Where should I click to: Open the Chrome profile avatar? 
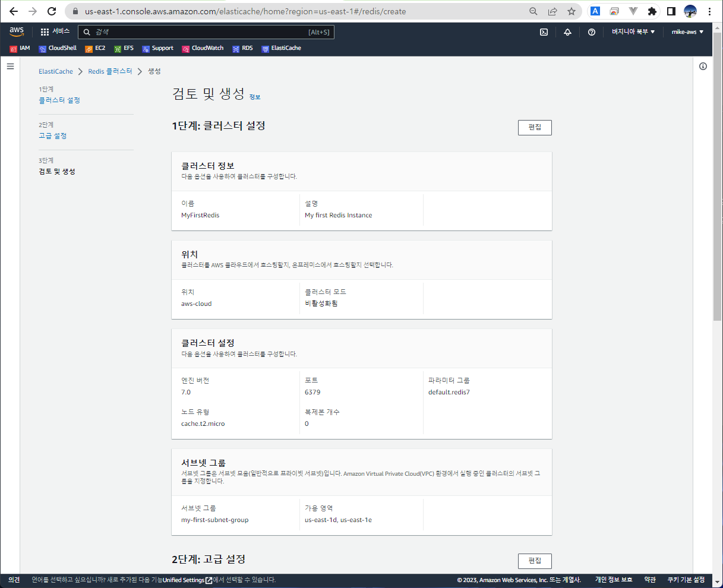coord(690,11)
